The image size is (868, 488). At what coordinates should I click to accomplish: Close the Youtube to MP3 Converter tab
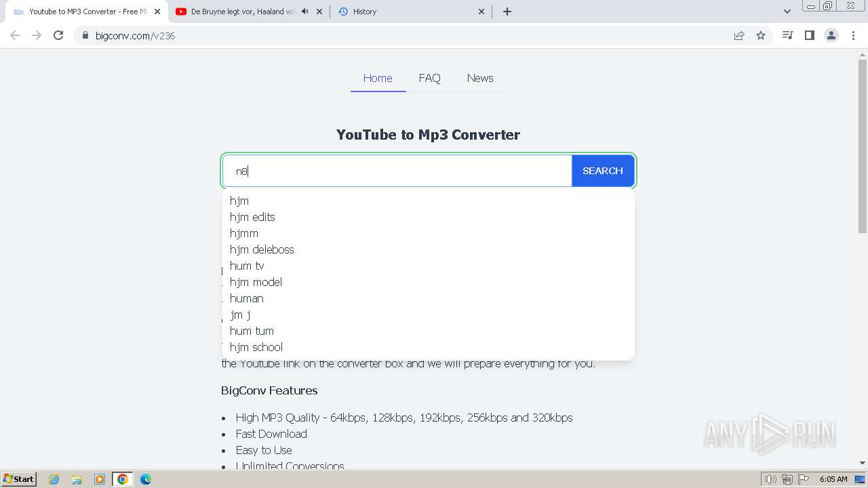[157, 12]
